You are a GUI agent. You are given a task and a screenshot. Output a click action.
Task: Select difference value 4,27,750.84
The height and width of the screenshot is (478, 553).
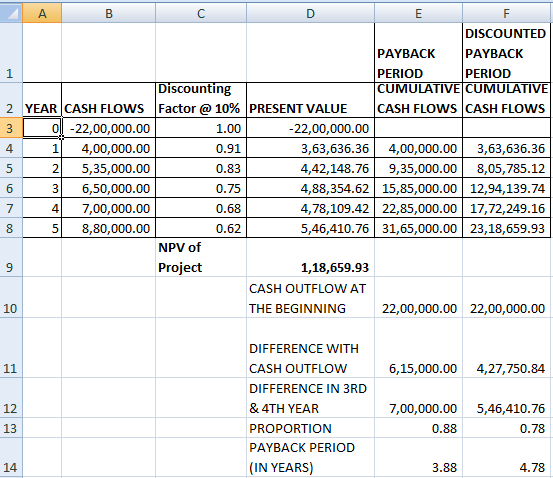506,347
